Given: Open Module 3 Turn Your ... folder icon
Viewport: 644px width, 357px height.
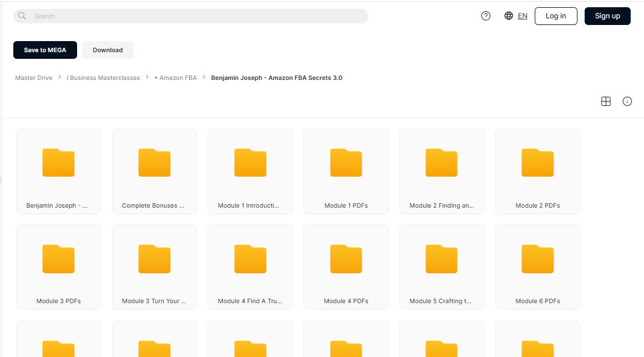Looking at the screenshot, I should point(154,259).
